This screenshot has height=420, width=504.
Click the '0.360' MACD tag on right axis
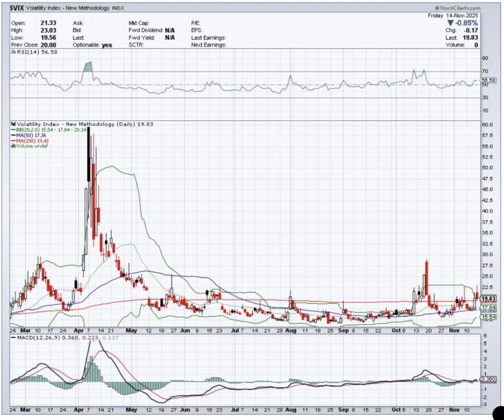(488, 379)
